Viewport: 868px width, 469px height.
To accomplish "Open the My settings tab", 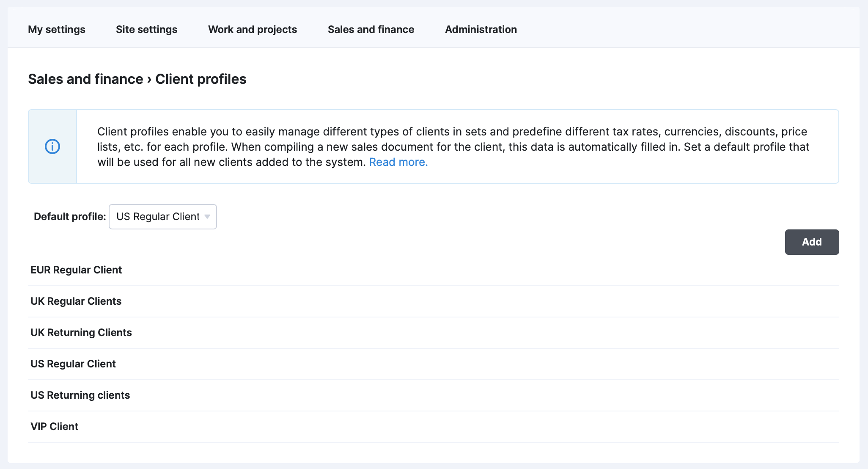I will point(57,29).
